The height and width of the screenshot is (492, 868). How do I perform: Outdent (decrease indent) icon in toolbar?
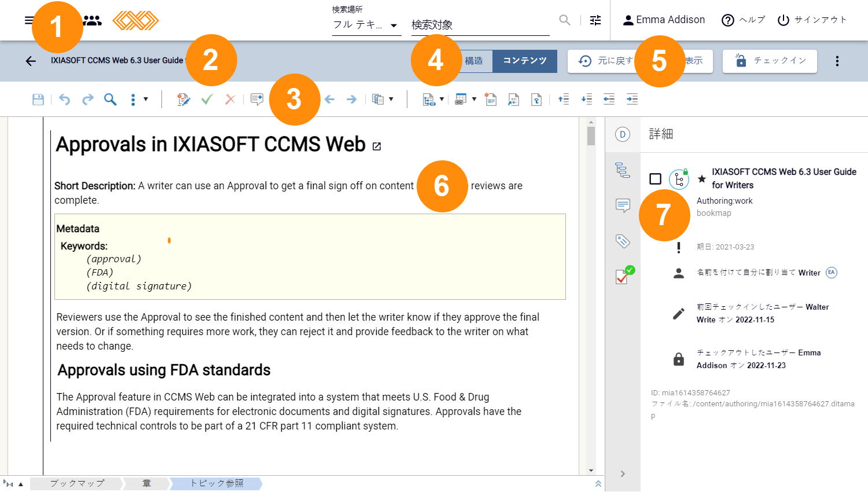[609, 100]
